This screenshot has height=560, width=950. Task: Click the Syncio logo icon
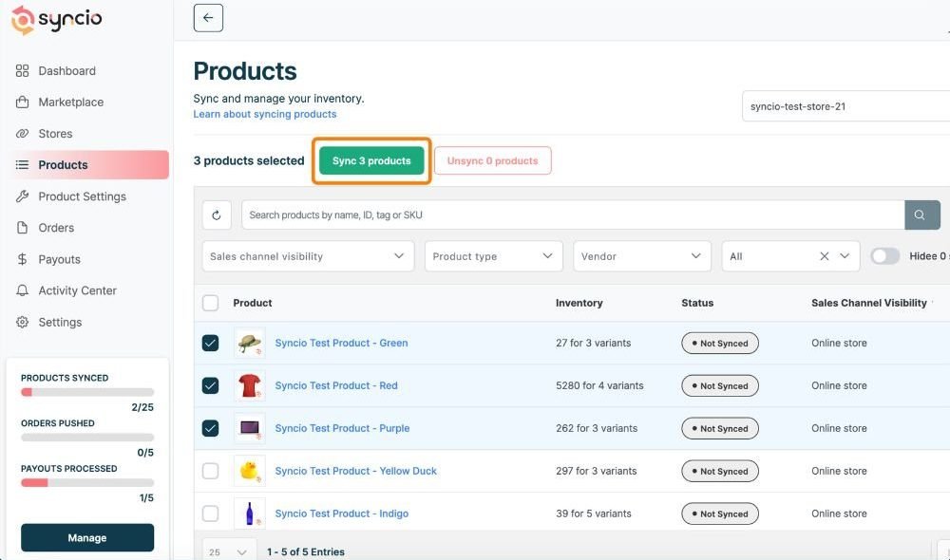coord(23,20)
